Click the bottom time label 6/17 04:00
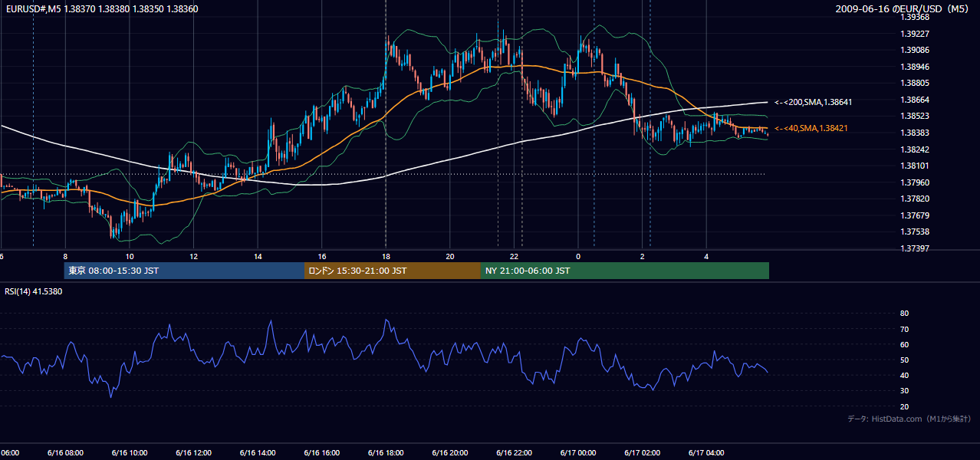 706,453
